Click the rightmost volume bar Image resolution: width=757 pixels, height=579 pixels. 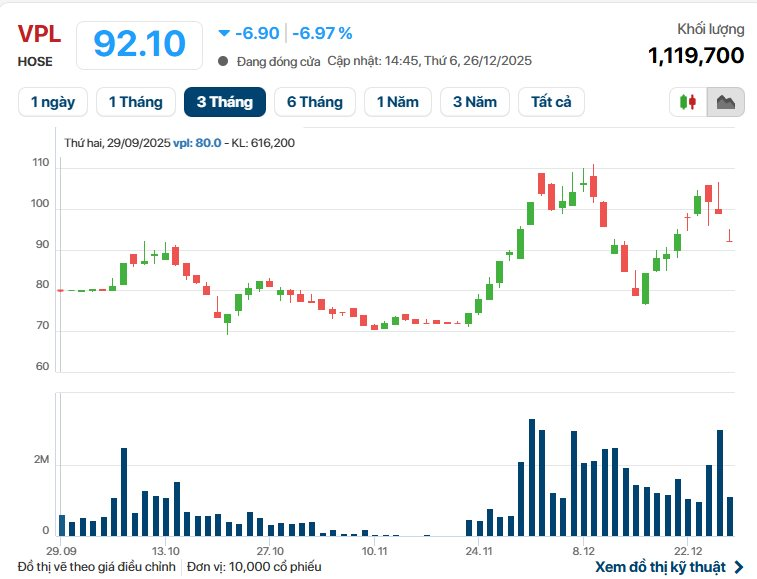tap(730, 516)
